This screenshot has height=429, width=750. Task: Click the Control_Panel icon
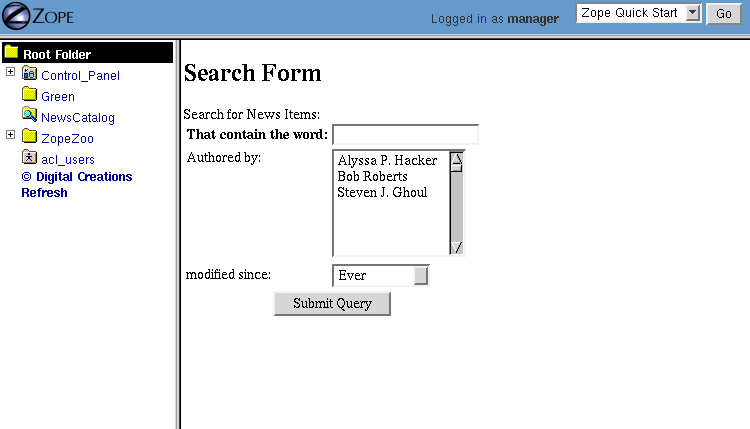tap(29, 74)
